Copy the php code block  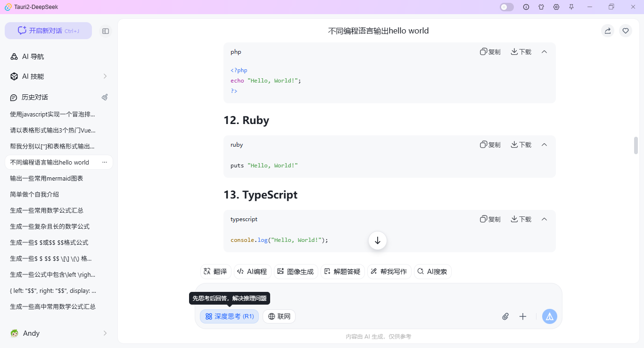[x=490, y=52]
